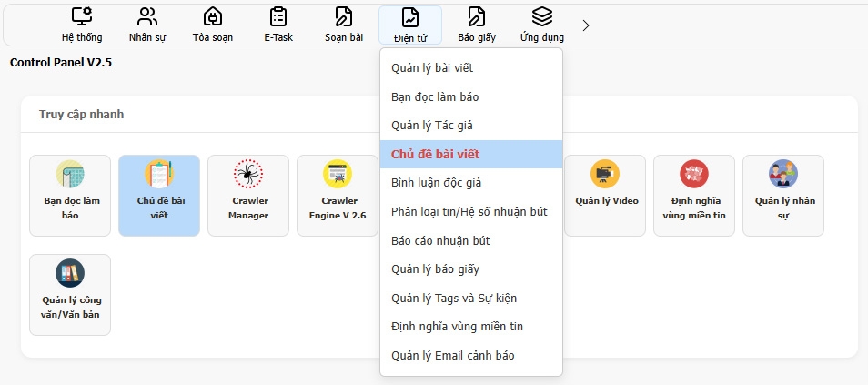The width and height of the screenshot is (868, 385).
Task: Select Định nghĩa vùng miền tin menu entry
Action: click(x=471, y=326)
